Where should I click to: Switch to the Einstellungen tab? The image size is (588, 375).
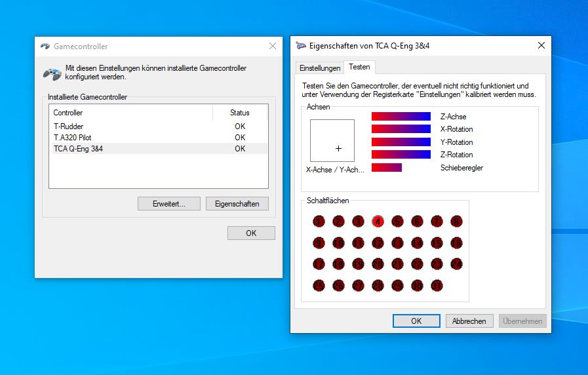320,68
